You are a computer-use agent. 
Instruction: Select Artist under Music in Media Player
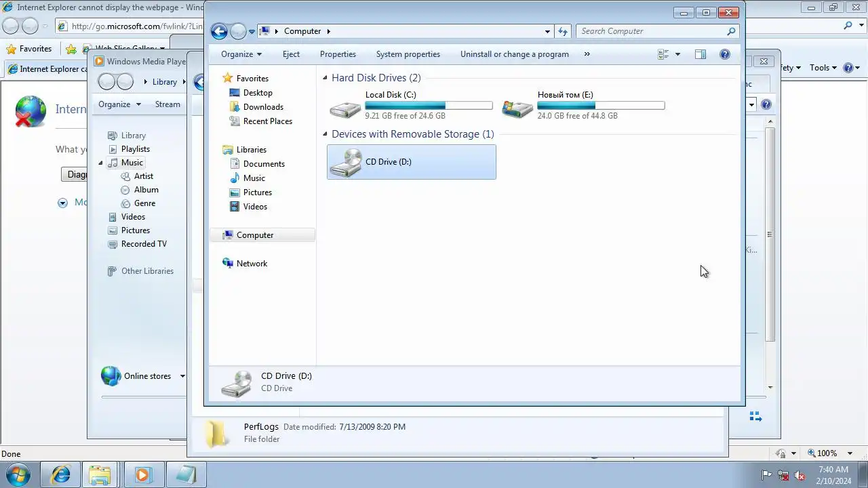pos(144,176)
